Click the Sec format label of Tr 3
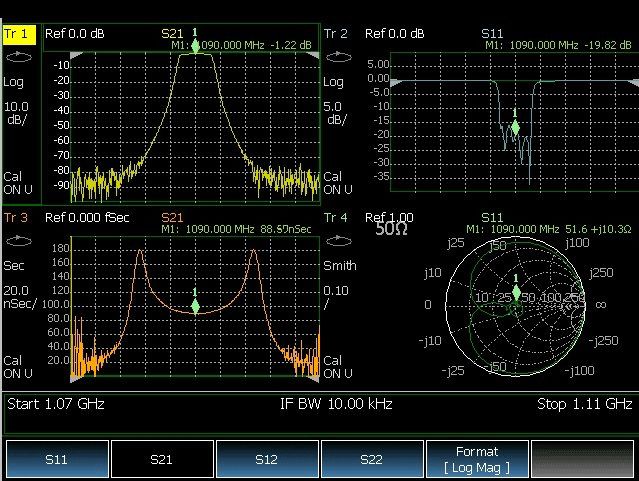The height and width of the screenshot is (481, 639). [14, 266]
